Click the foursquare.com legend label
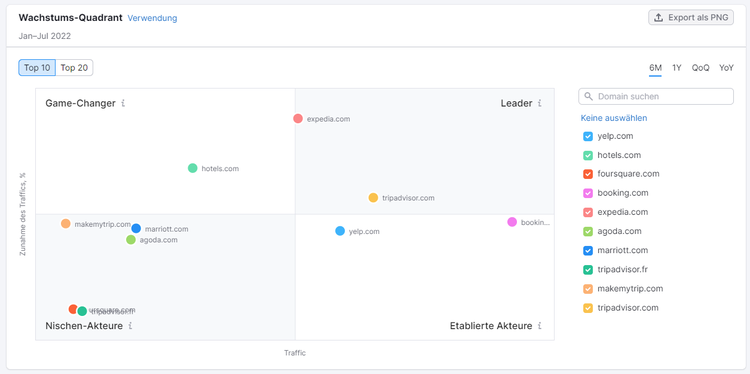 (x=629, y=174)
